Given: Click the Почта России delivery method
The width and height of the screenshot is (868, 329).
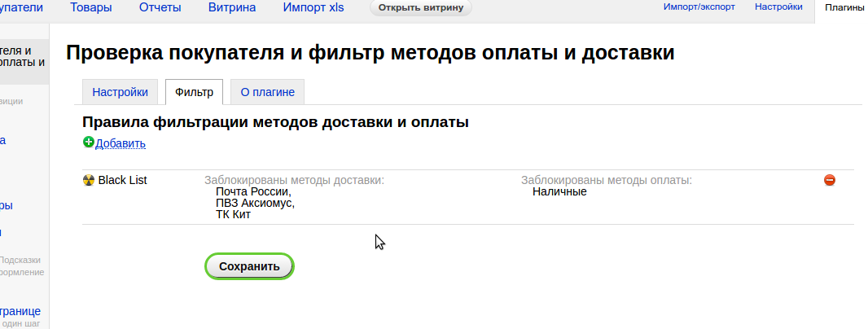Looking at the screenshot, I should [253, 191].
